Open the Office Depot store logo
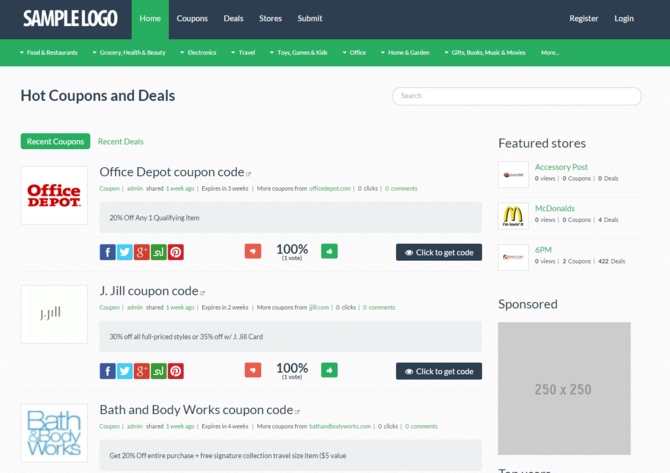Viewport: 670px width, 473px height. (54, 195)
